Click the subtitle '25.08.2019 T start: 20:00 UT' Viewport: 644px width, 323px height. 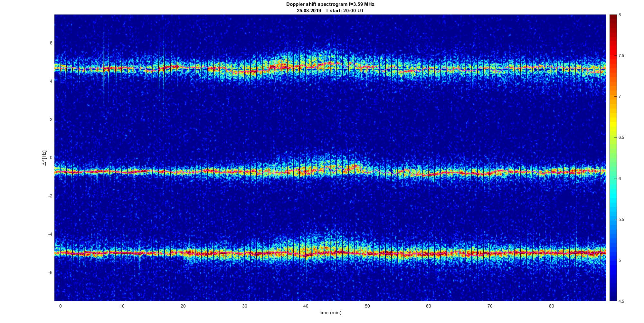(x=330, y=10)
